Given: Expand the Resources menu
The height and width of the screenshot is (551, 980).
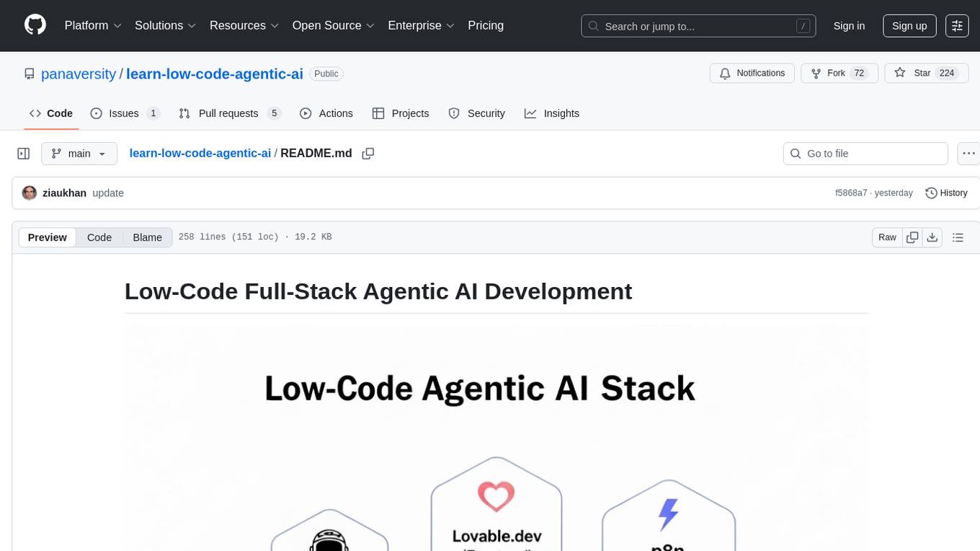Looking at the screenshot, I should tap(244, 25).
